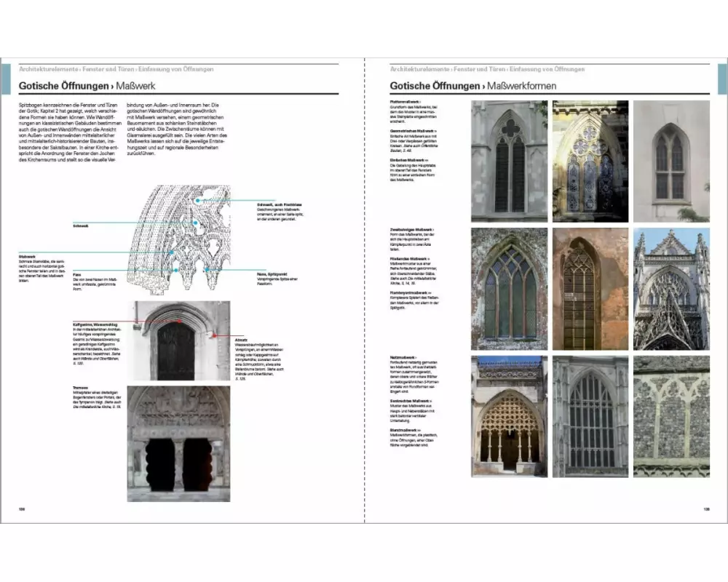Select the Geometrisches Maßwerk stained glass photo

[x=590, y=162]
